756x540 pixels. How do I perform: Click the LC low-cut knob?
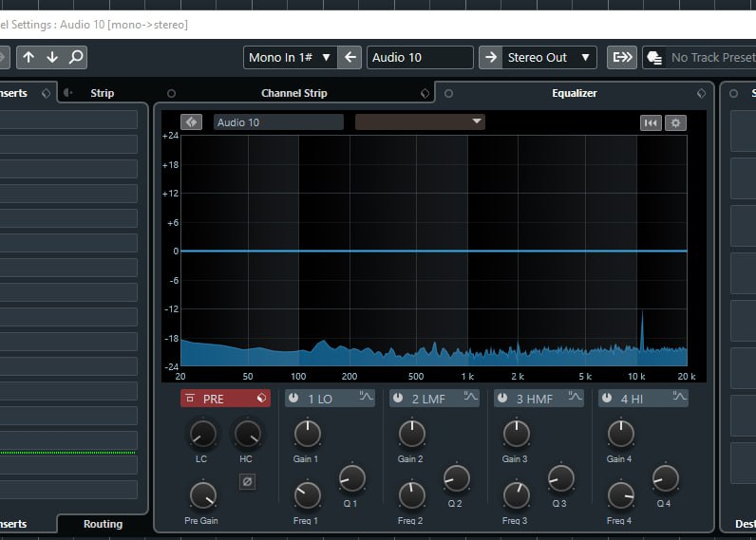[202, 434]
